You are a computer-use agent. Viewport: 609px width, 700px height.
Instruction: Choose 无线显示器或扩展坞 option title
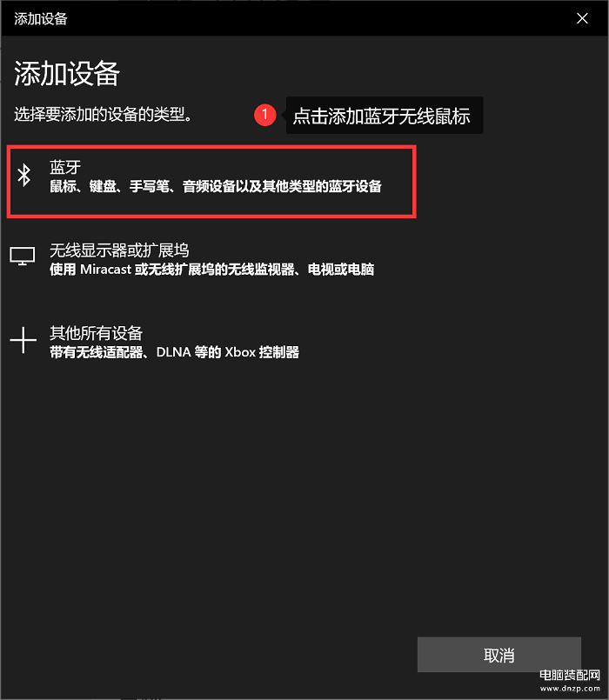coord(119,250)
